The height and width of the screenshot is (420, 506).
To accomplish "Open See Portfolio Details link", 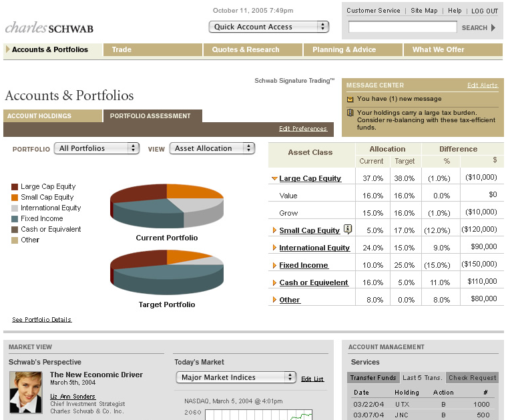I will click(x=42, y=320).
